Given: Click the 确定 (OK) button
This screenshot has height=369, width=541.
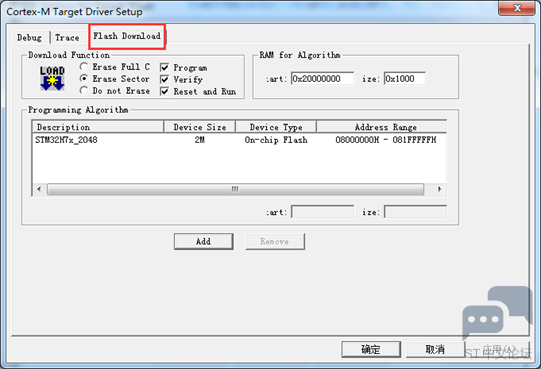Looking at the screenshot, I should coord(371,349).
